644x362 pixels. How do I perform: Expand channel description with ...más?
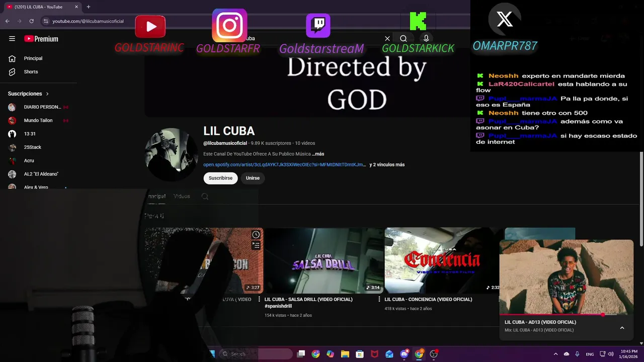coord(318,154)
